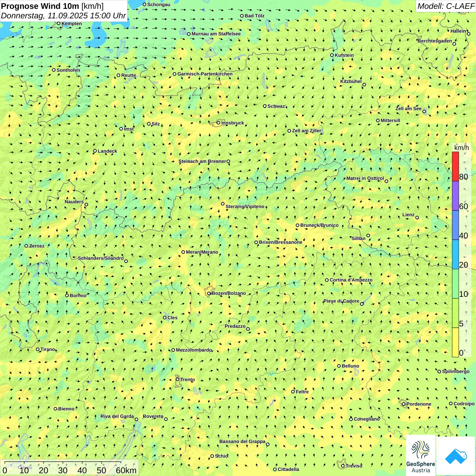Click the blue cloud arrow logo

[456, 456]
